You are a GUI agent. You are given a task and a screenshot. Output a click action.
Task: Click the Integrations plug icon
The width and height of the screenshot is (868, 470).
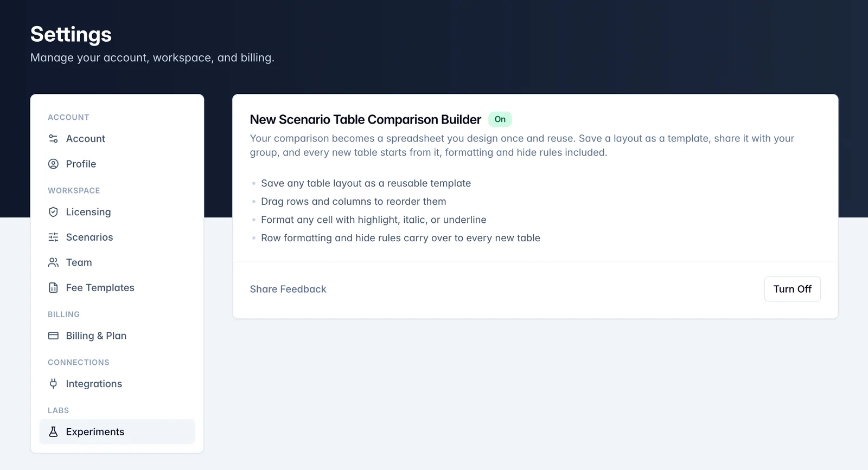point(53,384)
